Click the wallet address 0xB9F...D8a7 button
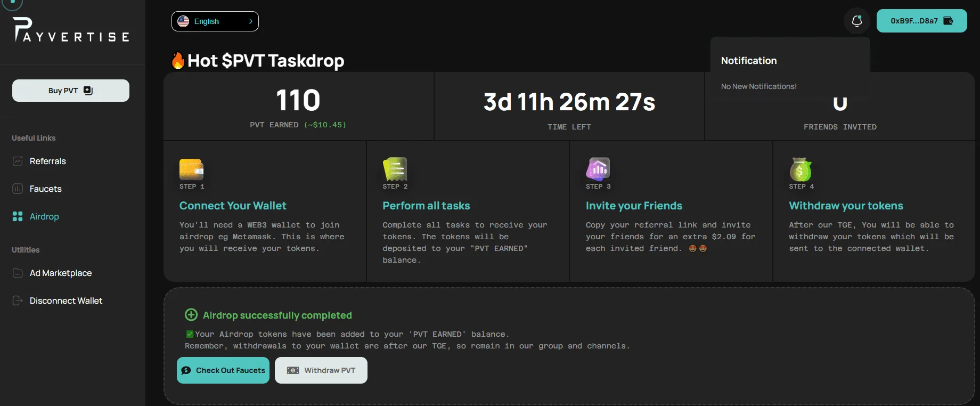The image size is (980, 406). tap(922, 21)
